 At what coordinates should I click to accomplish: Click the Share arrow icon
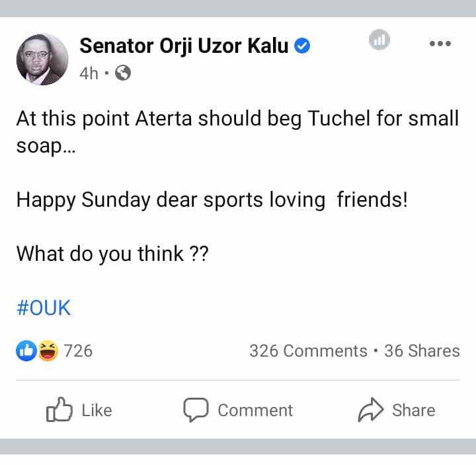tap(371, 410)
